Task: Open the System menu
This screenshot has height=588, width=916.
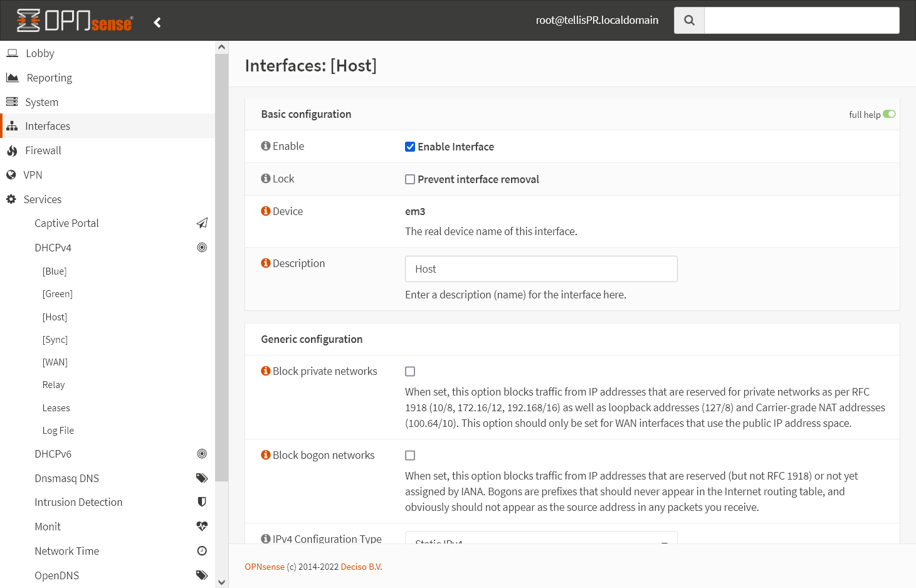Action: [41, 102]
